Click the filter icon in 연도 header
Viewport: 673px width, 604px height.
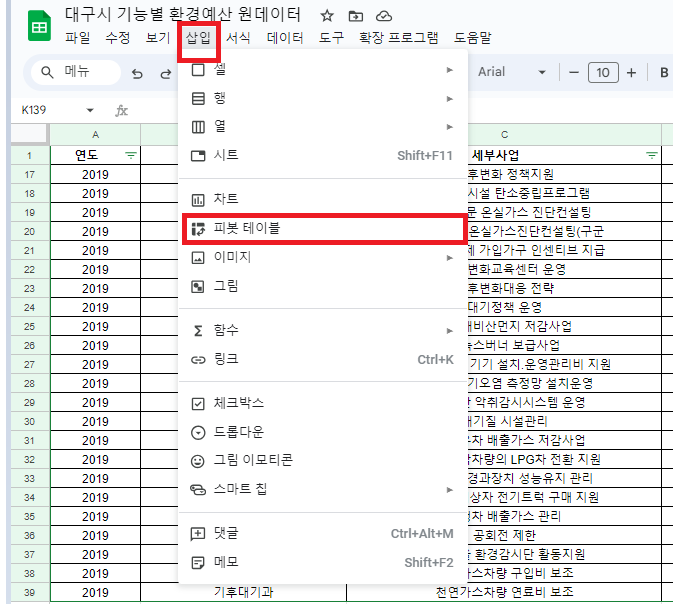tap(130, 155)
